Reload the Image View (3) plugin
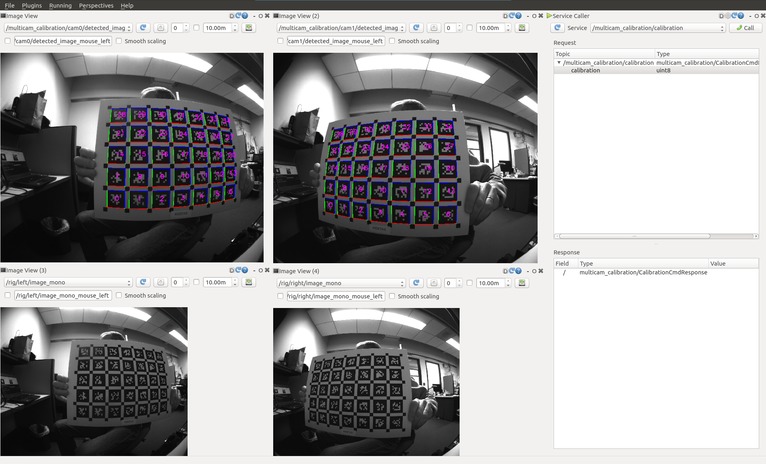The image size is (766, 464). click(239, 270)
